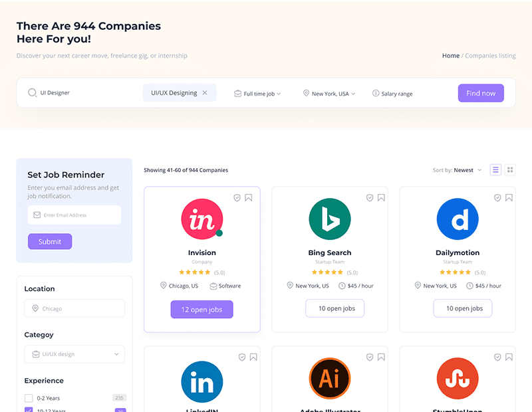The image size is (532, 412).
Task: Bookmark the Dailymotion company card
Action: (509, 197)
